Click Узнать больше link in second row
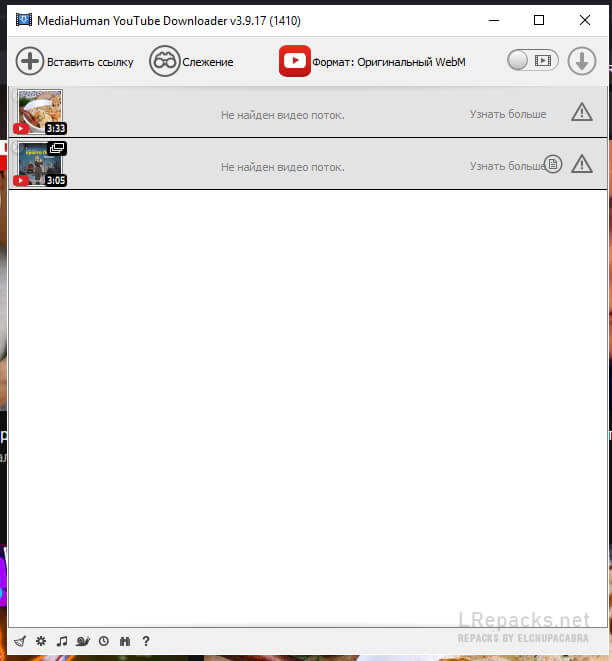612x661 pixels. coord(506,166)
